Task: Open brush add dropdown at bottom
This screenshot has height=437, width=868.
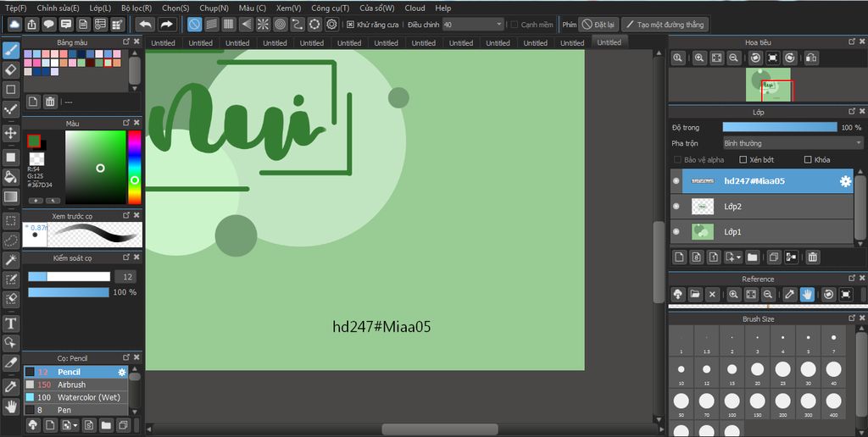Action: click(70, 425)
